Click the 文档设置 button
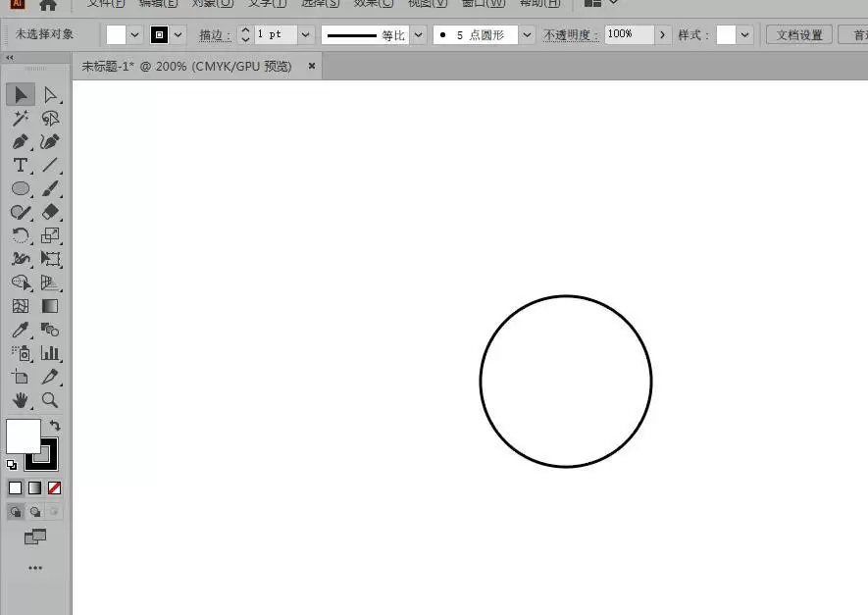The height and width of the screenshot is (615, 868). click(798, 35)
